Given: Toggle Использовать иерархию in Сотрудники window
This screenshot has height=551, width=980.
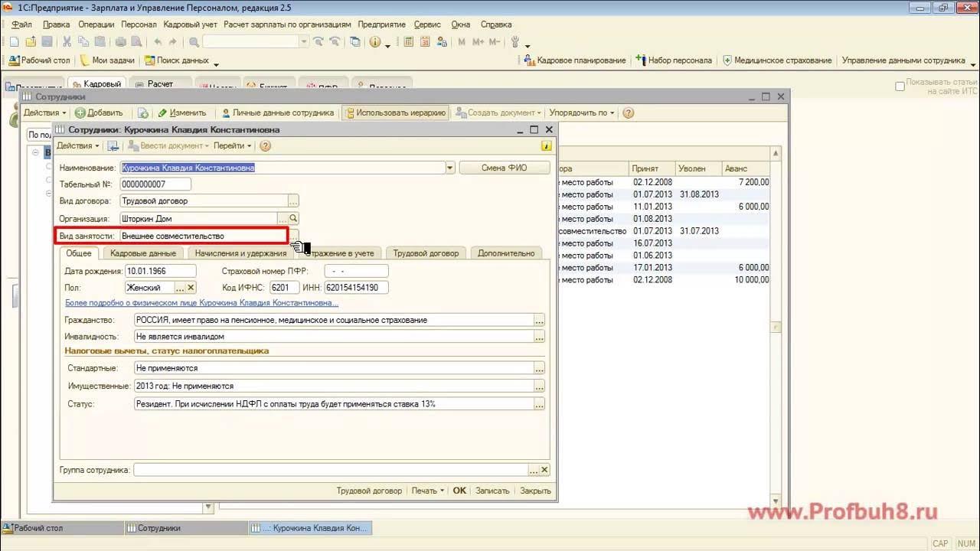Looking at the screenshot, I should 395,112.
